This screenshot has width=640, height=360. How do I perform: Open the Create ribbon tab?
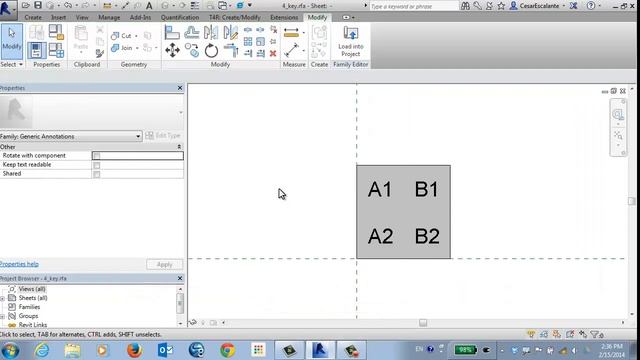pyautogui.click(x=33, y=18)
